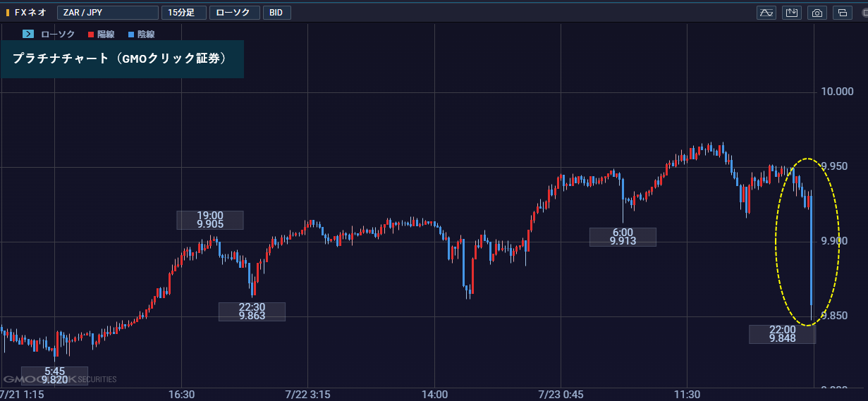This screenshot has height=401, width=868.
Task: Expand the legend arrow beside ローソク
Action: click(28, 34)
